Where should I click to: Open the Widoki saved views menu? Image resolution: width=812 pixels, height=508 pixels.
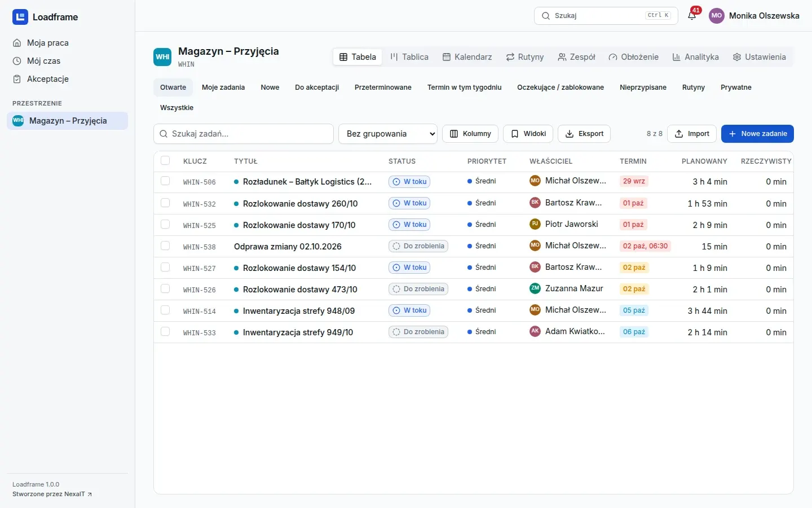click(528, 134)
